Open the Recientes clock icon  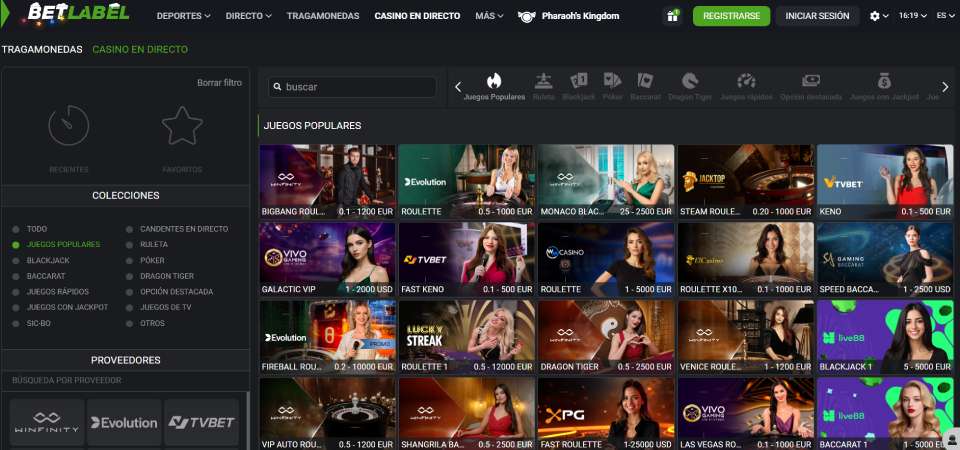[x=69, y=126]
